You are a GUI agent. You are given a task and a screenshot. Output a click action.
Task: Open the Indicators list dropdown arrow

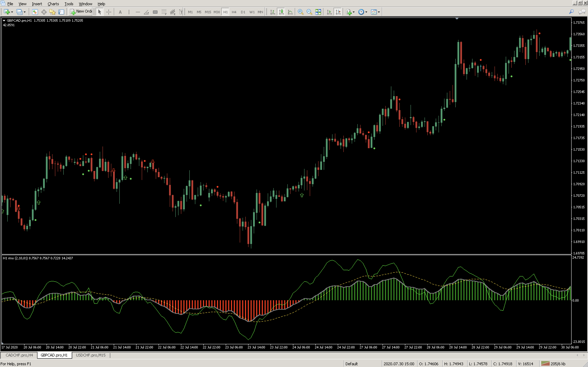point(354,12)
